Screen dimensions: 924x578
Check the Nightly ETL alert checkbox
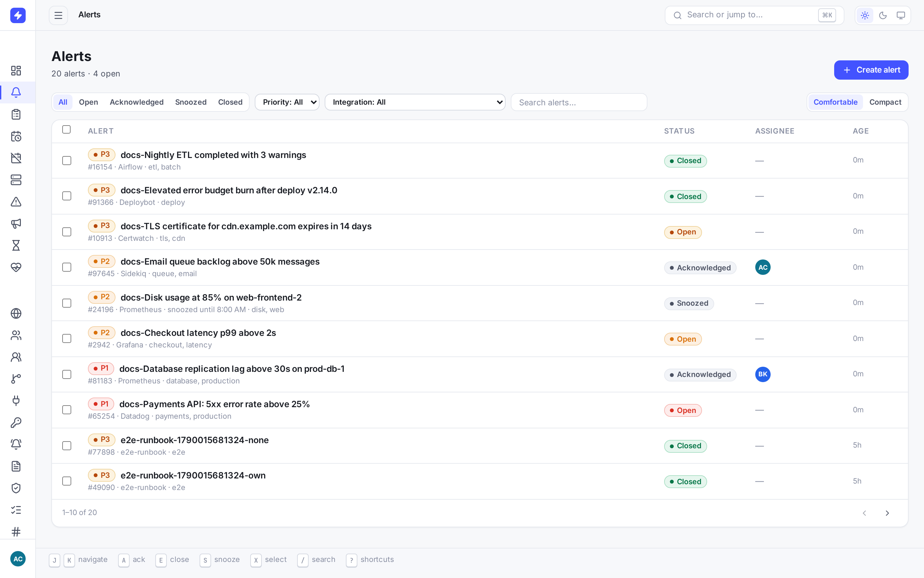(x=67, y=161)
